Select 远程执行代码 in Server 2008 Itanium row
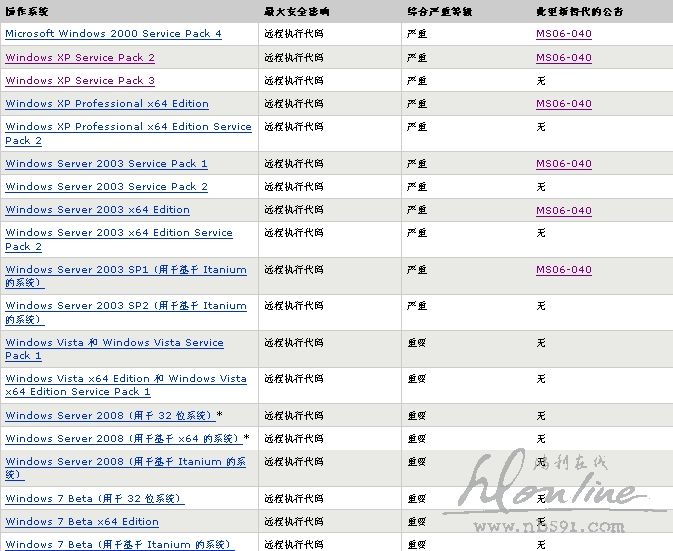Image resolution: width=673 pixels, height=551 pixels. 294,462
